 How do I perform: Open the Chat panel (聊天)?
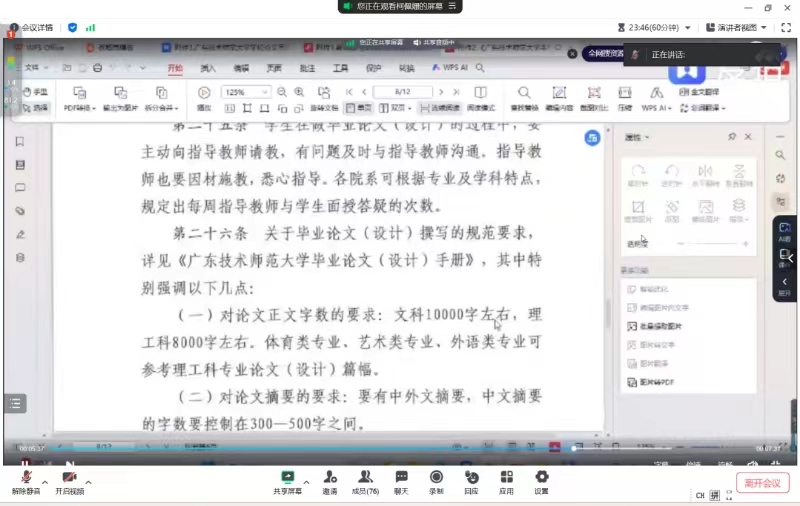(401, 479)
